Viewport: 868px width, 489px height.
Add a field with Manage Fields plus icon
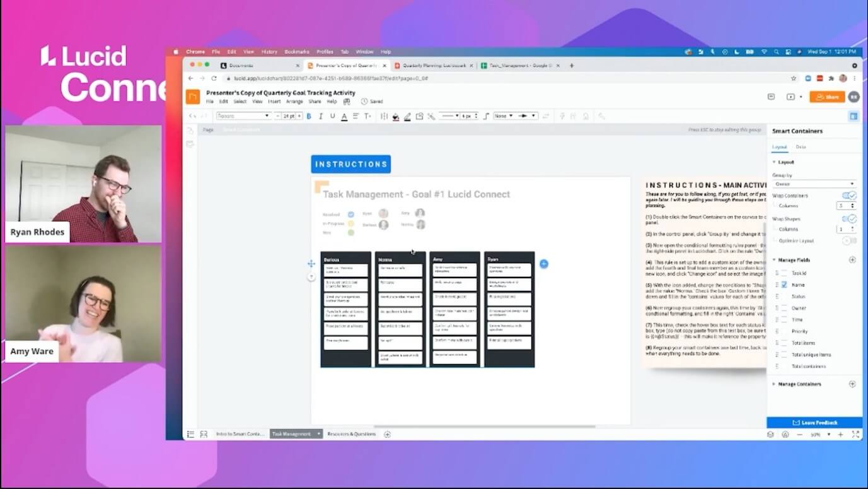852,260
